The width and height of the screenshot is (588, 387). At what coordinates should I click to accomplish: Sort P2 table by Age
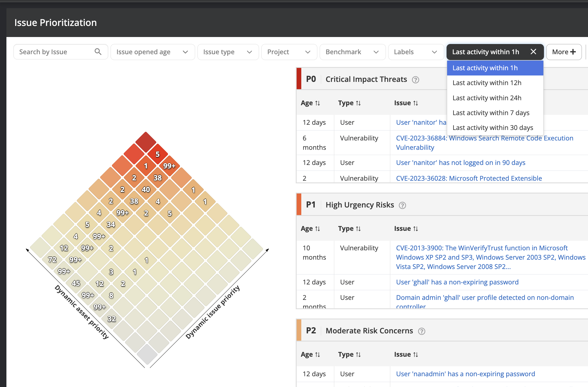tap(310, 355)
